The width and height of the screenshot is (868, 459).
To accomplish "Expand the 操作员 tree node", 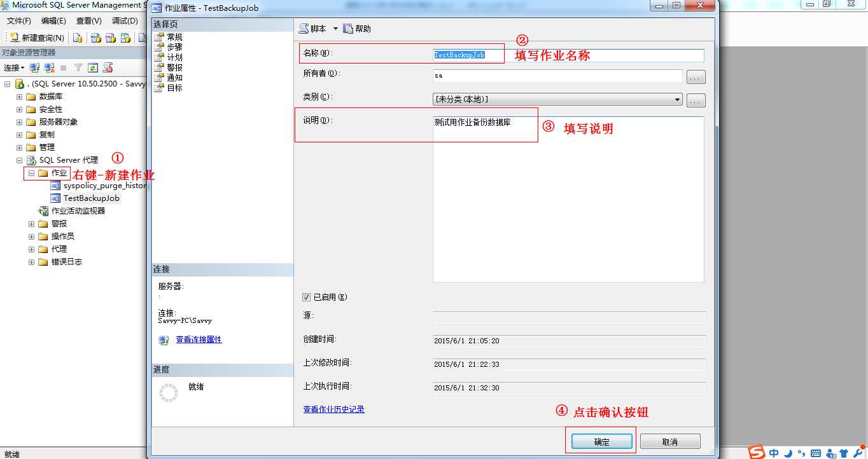I will (31, 236).
